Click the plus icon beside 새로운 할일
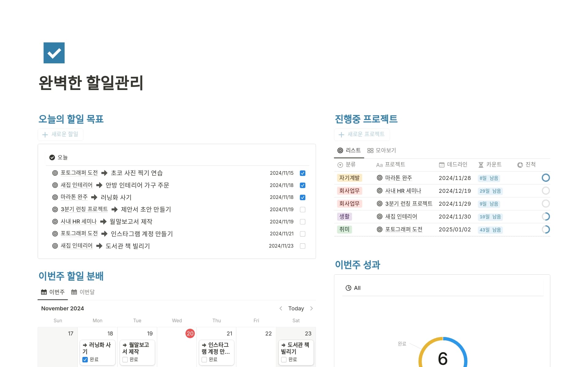This screenshot has height=367, width=588. point(45,135)
